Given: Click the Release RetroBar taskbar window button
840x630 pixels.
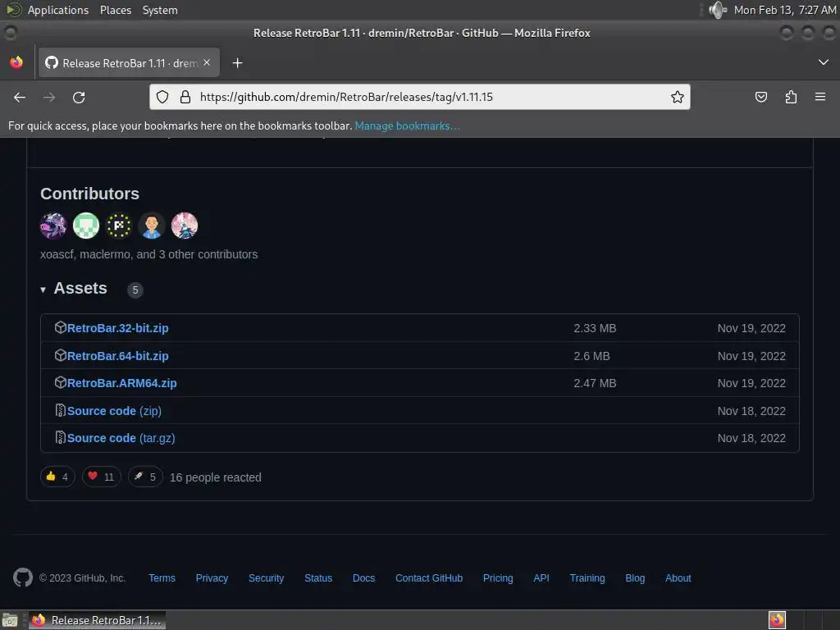Looking at the screenshot, I should [x=97, y=620].
